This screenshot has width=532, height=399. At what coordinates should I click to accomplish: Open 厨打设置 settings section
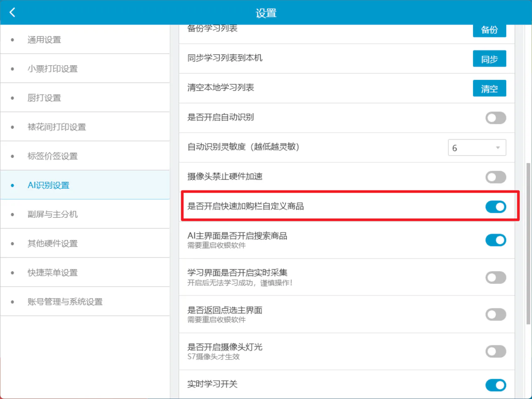tap(85, 98)
